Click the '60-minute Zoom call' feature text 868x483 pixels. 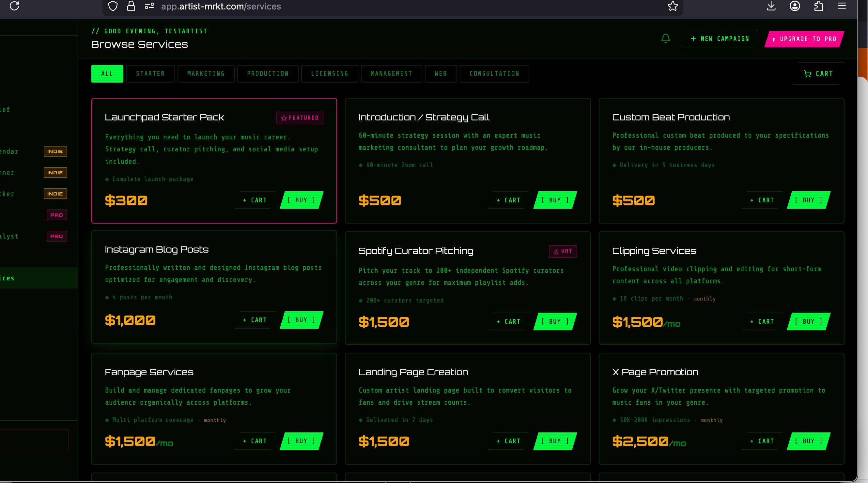(x=399, y=165)
